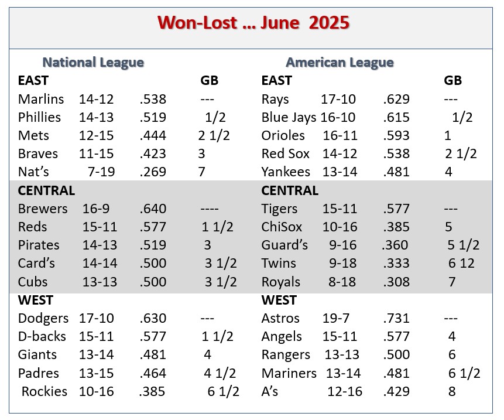Select the American League WEST division label
504x420 pixels.
(279, 301)
